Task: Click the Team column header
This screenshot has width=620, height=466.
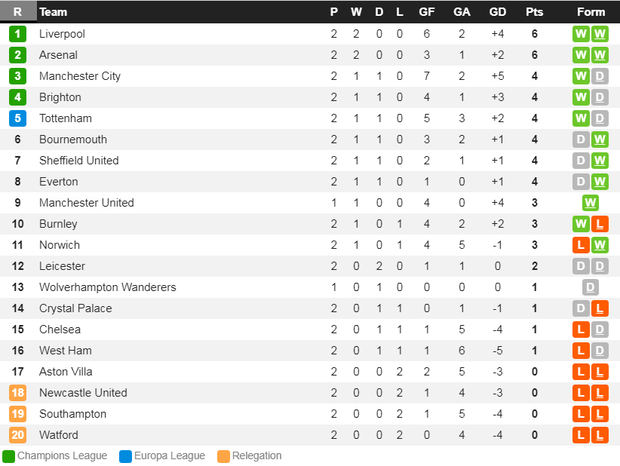Action: [x=54, y=12]
